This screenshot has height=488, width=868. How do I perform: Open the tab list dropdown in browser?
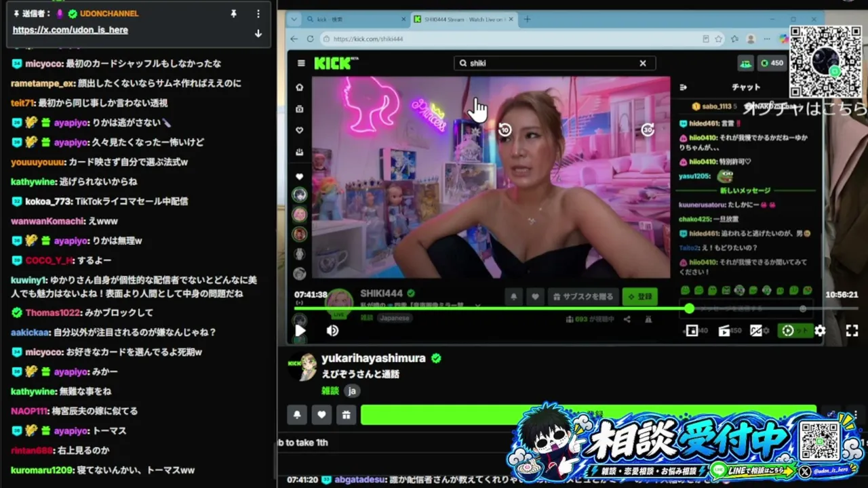tap(295, 19)
